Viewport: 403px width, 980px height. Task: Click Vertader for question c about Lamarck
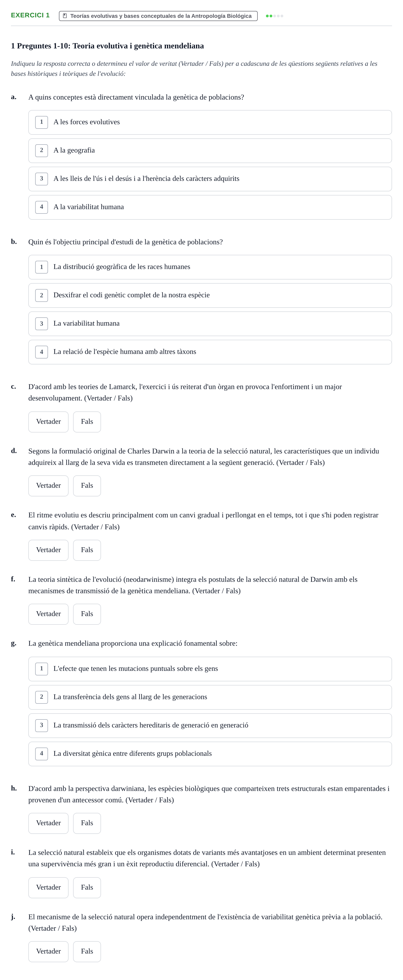[48, 422]
